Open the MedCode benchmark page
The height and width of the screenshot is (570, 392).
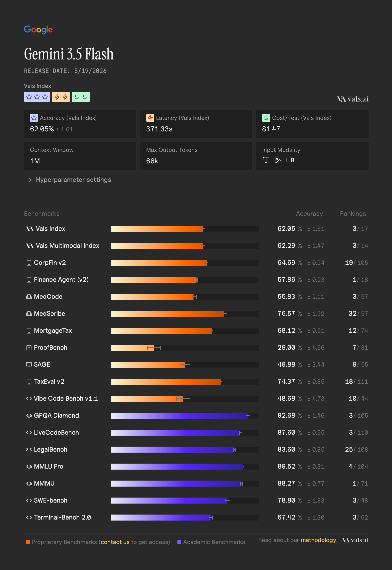48,297
